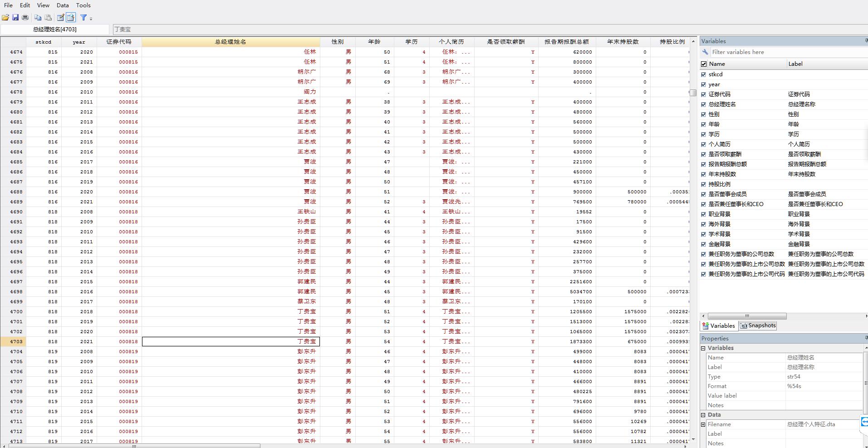Pin the Variables panel
The height and width of the screenshot is (448, 868).
pyautogui.click(x=866, y=41)
